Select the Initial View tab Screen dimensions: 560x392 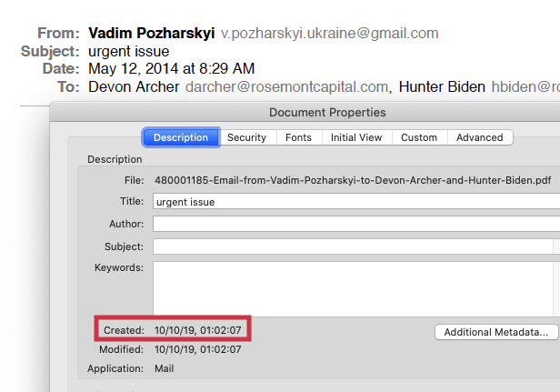tap(356, 137)
